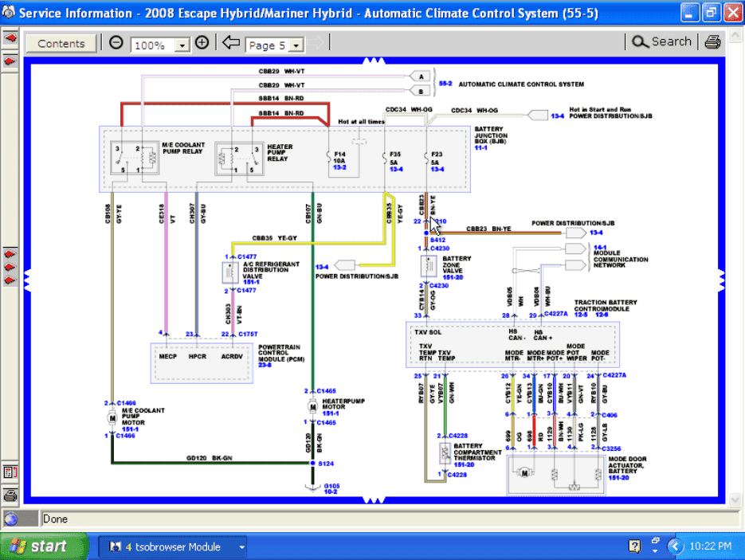Open the zoom percentage dropdown
745x560 pixels.
pyautogui.click(x=182, y=45)
